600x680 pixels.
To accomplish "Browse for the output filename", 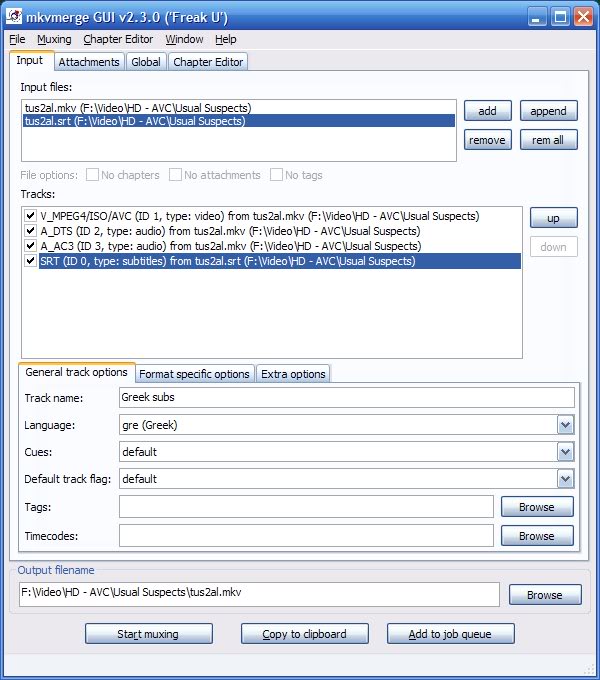I will (x=544, y=595).
